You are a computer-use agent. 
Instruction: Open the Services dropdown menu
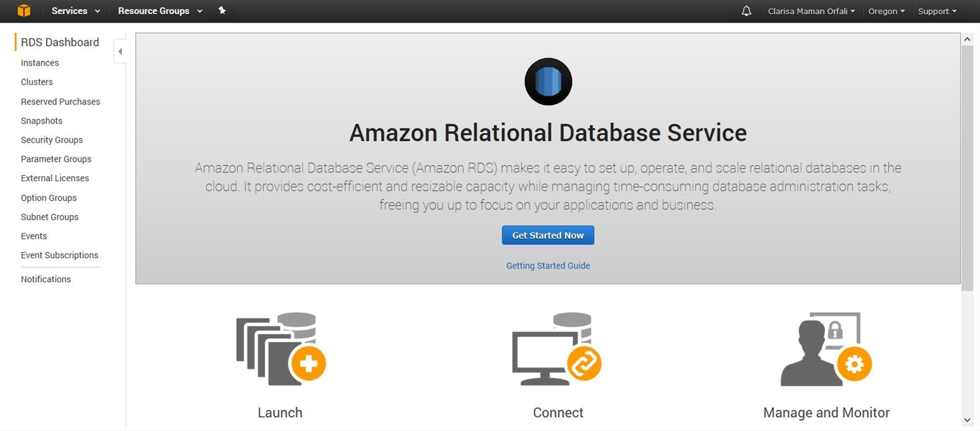click(x=76, y=11)
